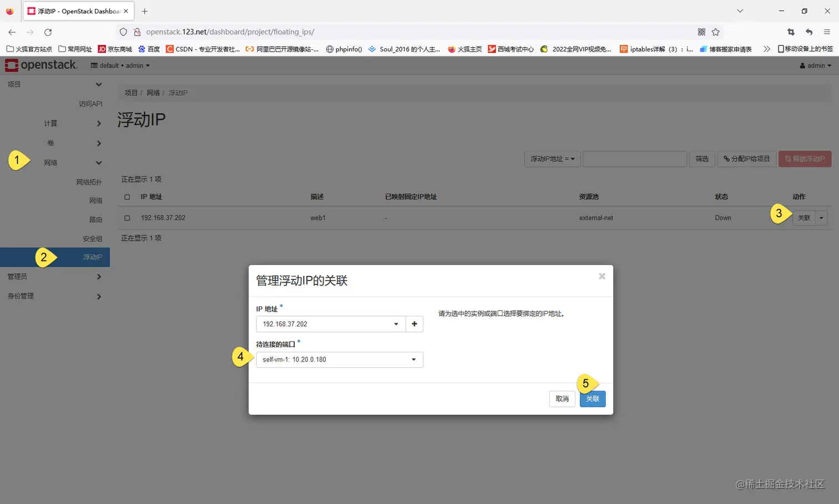This screenshot has height=504, width=839.
Task: Close the OpenStack Dashboard tab
Action: (126, 11)
